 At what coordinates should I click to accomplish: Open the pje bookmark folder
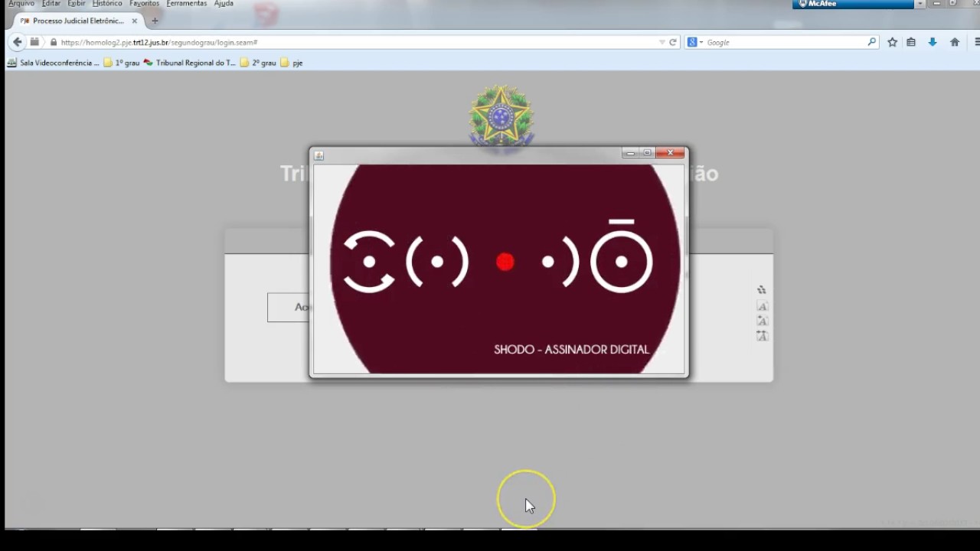click(292, 63)
